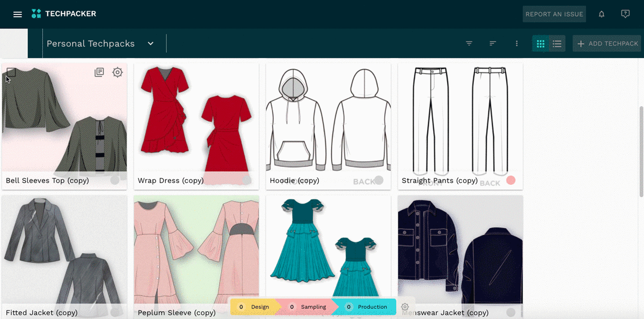Click the pink status dot on Straight Pants
This screenshot has height=319, width=644.
511,180
